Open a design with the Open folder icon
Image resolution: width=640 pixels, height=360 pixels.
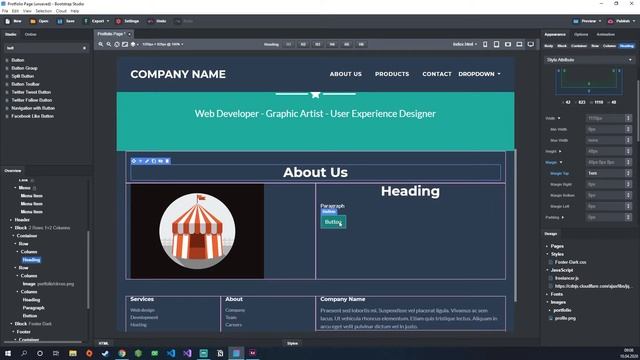tap(33, 21)
